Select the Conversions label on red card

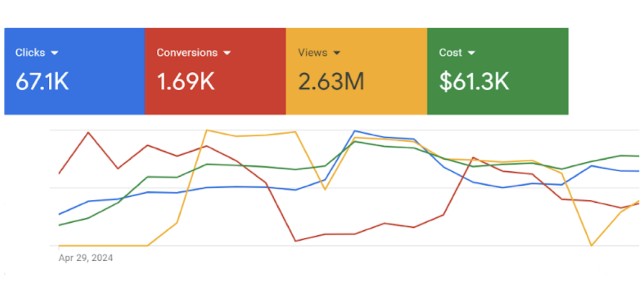pos(187,53)
